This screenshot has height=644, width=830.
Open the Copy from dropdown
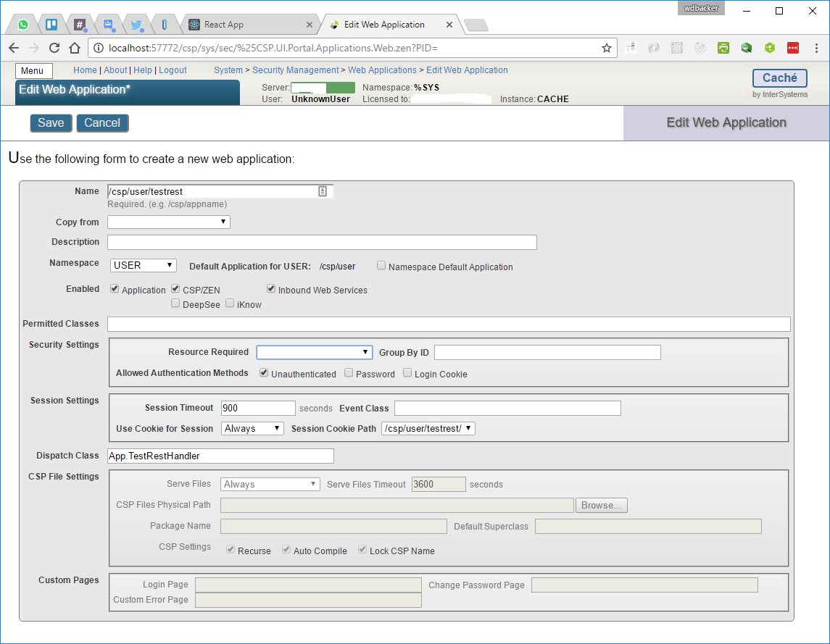[169, 222]
